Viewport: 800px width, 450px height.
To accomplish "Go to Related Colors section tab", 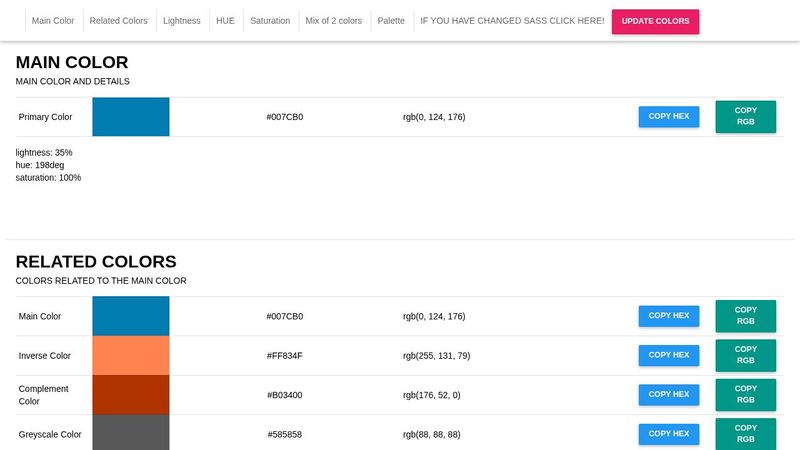I will coord(118,21).
